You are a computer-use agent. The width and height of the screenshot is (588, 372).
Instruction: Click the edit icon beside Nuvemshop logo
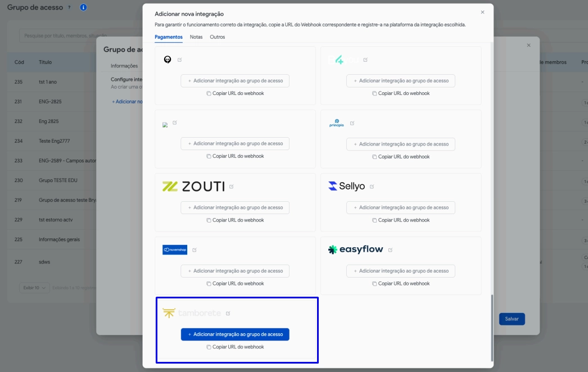(195, 250)
